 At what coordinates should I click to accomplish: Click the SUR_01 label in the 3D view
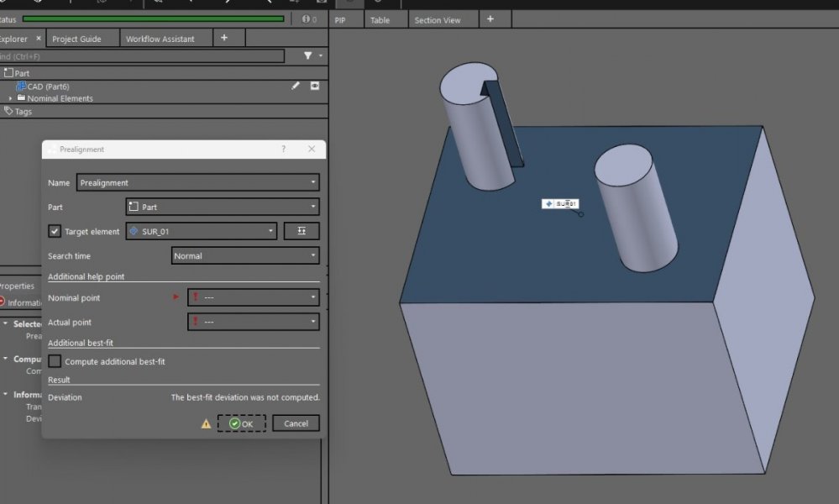tap(560, 203)
